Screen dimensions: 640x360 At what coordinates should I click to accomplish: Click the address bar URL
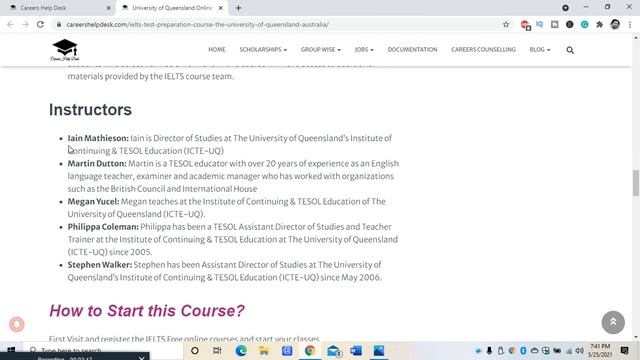tap(198, 24)
